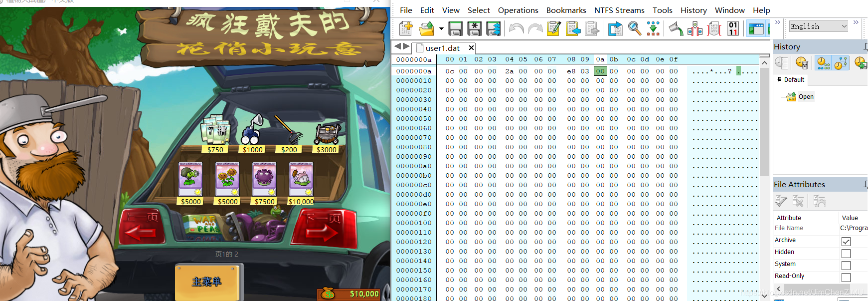Click the greyed clipboard copy icon
Screen dimensions: 868x302
coord(592,28)
